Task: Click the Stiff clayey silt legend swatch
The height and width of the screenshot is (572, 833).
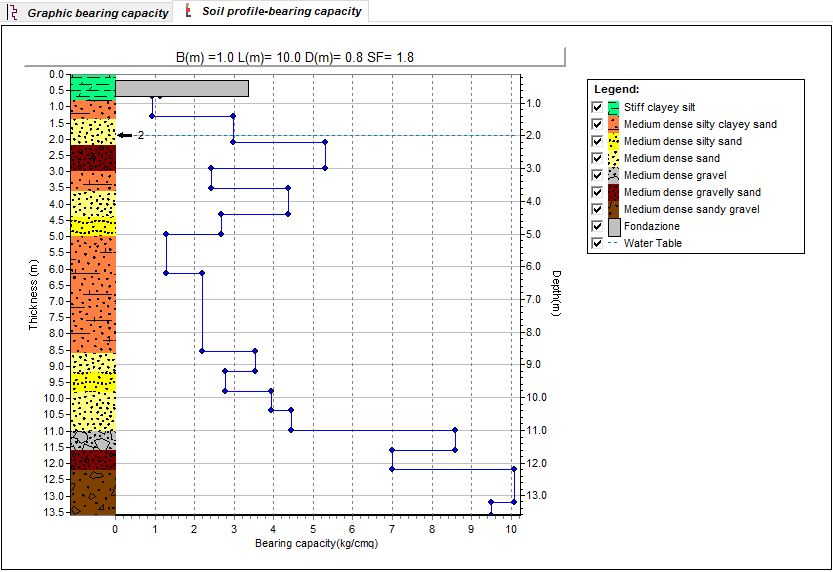Action: (614, 108)
